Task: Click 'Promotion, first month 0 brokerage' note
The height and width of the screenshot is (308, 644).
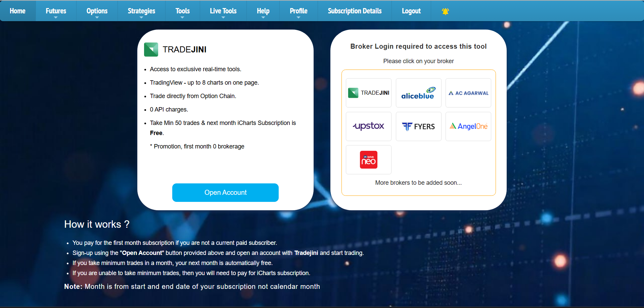Action: click(197, 146)
